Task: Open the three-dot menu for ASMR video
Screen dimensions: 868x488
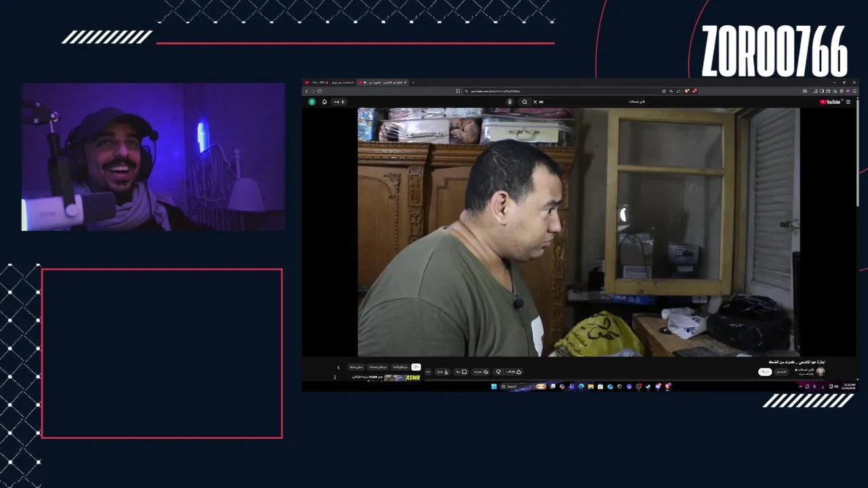Action: point(335,378)
